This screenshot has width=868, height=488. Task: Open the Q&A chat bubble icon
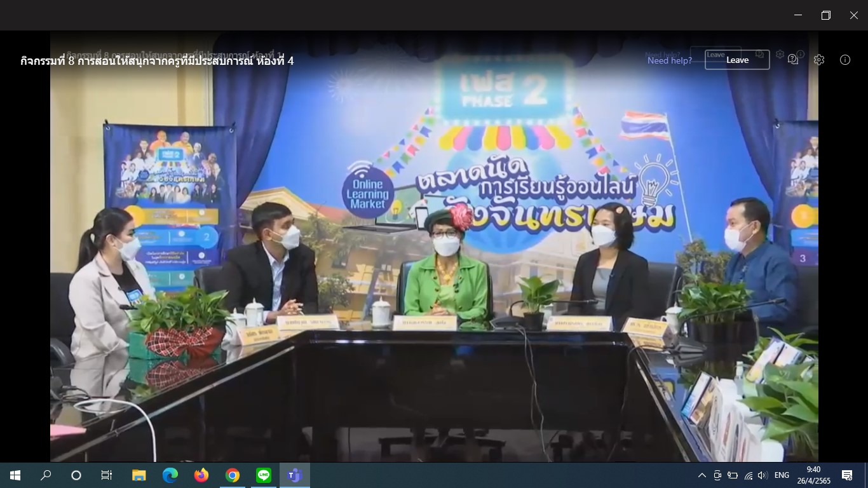(792, 60)
